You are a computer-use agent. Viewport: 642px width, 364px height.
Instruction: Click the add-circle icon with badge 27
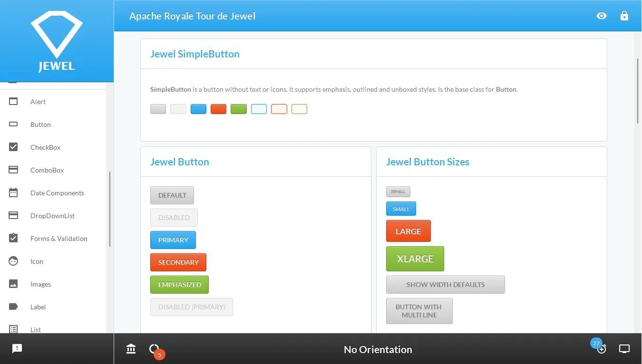[x=602, y=349]
